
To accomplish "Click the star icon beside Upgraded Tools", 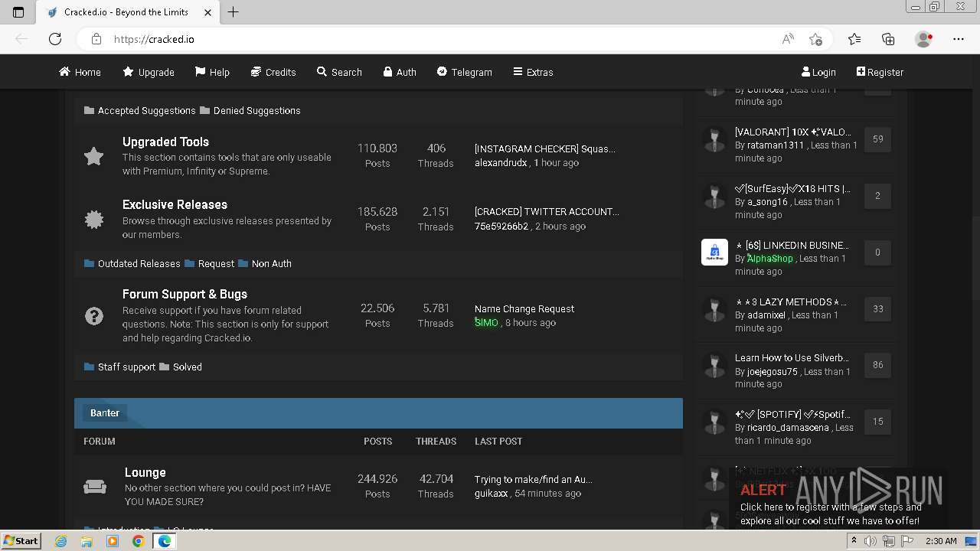I will coord(93,157).
